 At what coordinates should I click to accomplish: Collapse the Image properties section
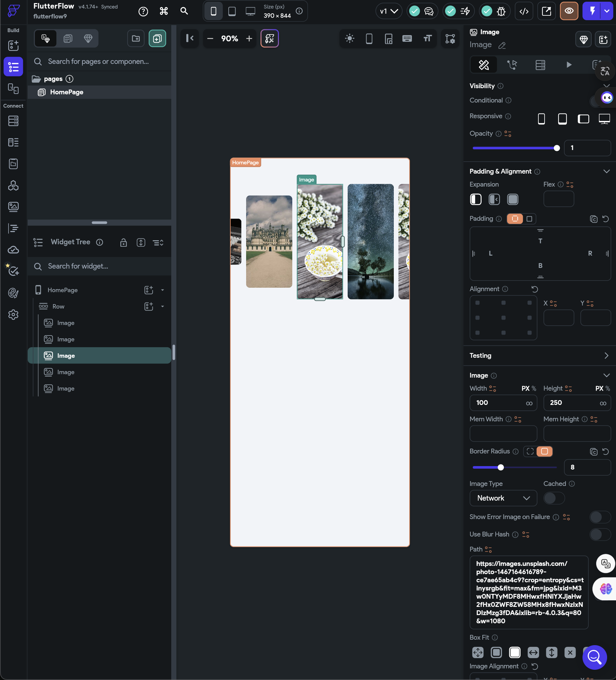coord(606,375)
